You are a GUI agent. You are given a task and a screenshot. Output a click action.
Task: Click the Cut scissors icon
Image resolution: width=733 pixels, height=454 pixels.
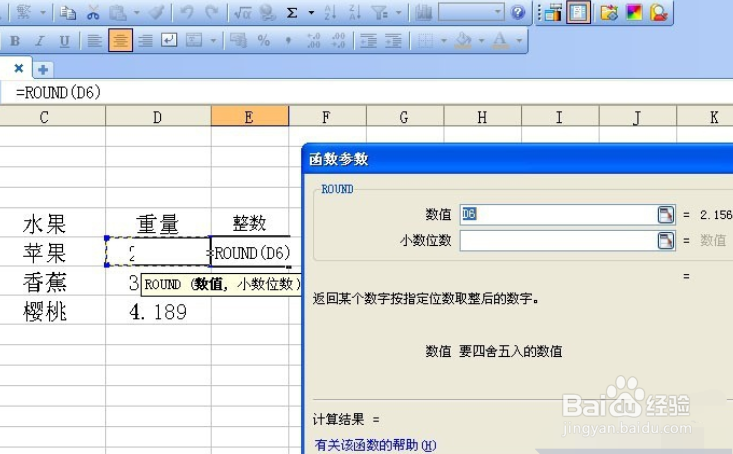coord(93,13)
